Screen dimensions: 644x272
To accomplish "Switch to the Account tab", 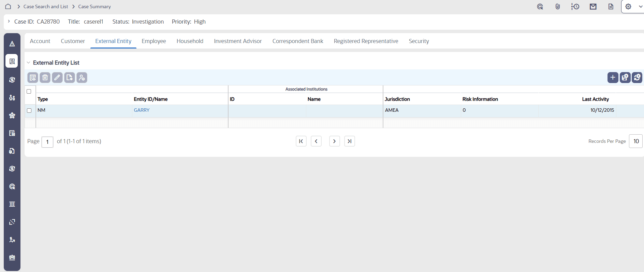I will coord(40,41).
